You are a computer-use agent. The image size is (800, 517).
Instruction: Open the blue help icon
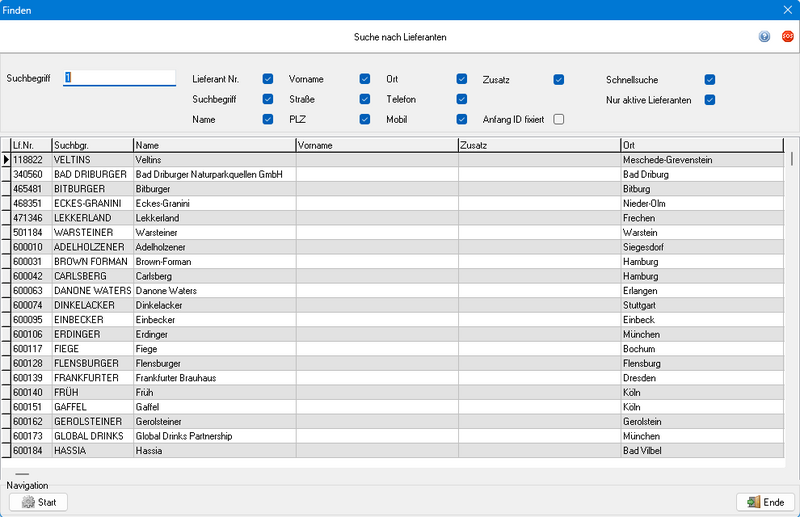pos(764,36)
